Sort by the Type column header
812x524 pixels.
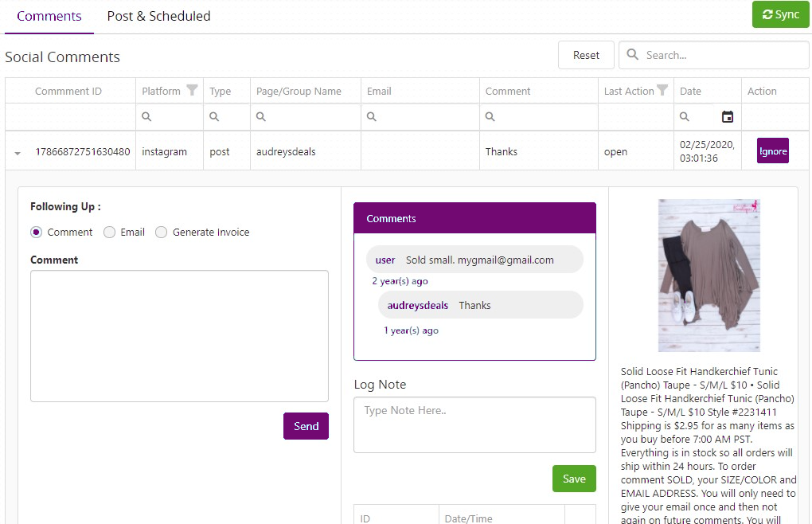coord(220,91)
